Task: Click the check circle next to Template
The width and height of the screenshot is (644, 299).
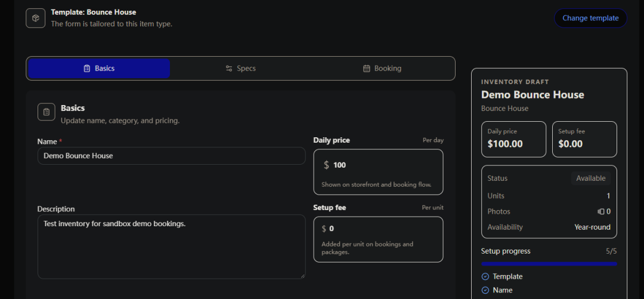Action: click(x=485, y=276)
